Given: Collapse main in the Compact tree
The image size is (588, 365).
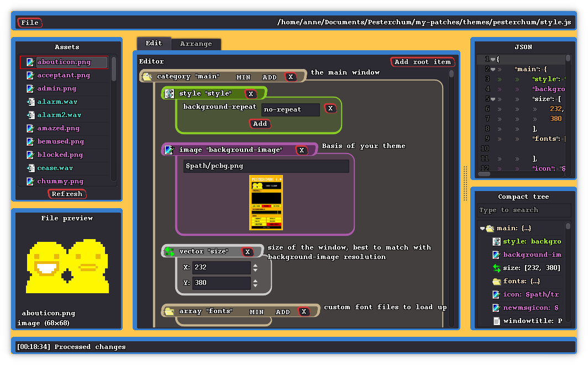Looking at the screenshot, I should [482, 228].
